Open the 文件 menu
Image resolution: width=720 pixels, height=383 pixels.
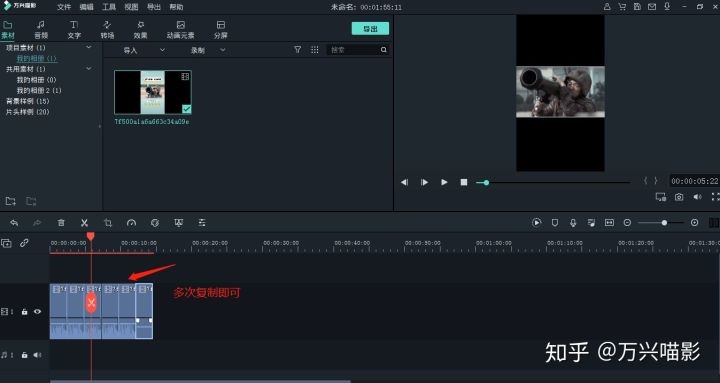[x=64, y=7]
